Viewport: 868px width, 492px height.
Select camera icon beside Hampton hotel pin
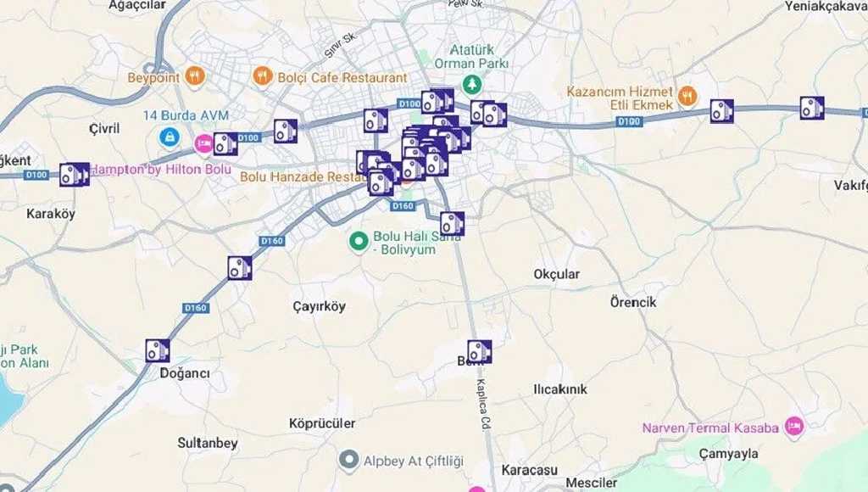225,144
